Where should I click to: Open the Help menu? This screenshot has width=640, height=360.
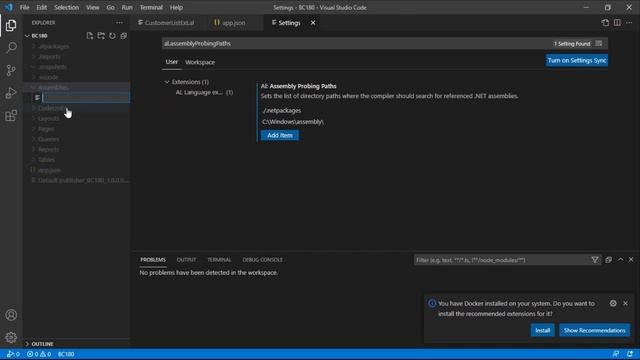(176, 7)
